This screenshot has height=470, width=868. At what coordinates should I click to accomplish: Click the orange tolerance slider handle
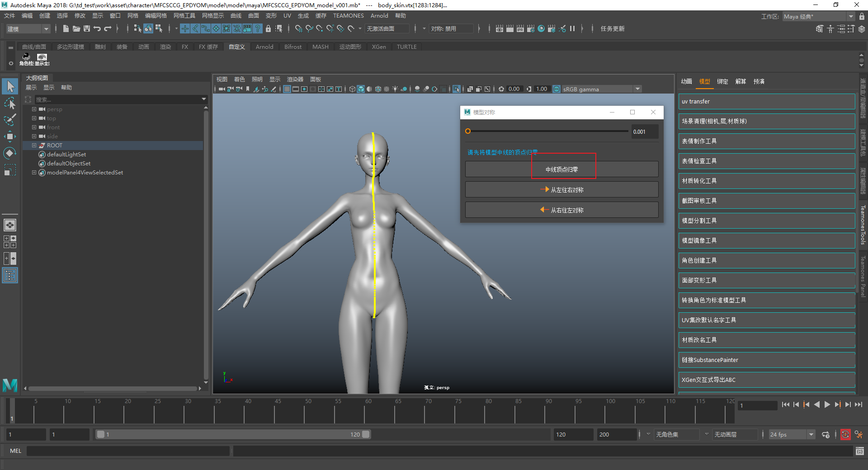tap(468, 132)
